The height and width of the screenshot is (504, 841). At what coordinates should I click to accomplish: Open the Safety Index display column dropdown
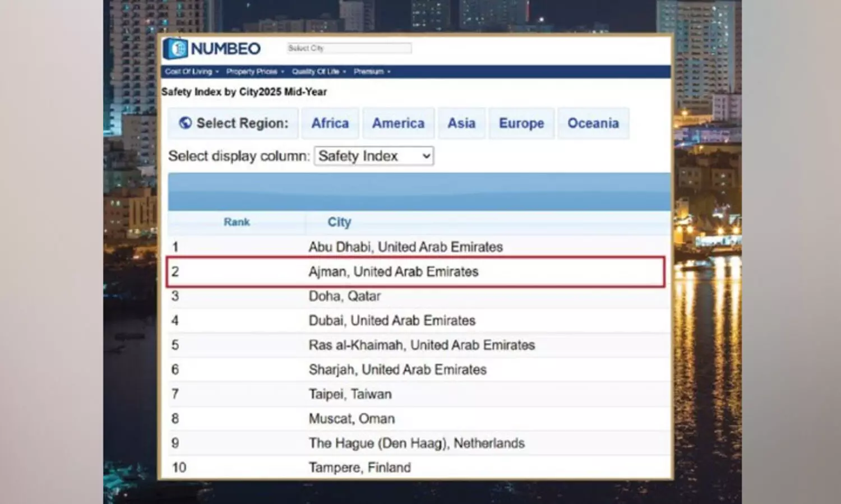tap(374, 156)
